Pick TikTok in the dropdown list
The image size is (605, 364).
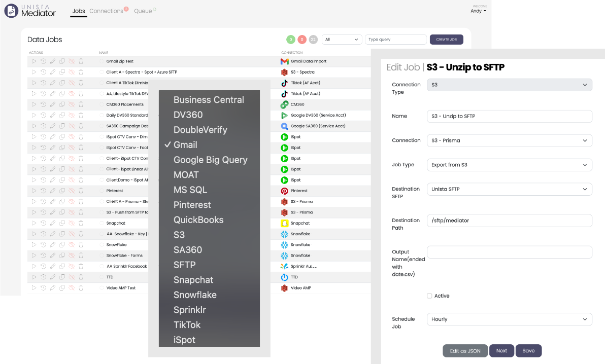tap(187, 325)
